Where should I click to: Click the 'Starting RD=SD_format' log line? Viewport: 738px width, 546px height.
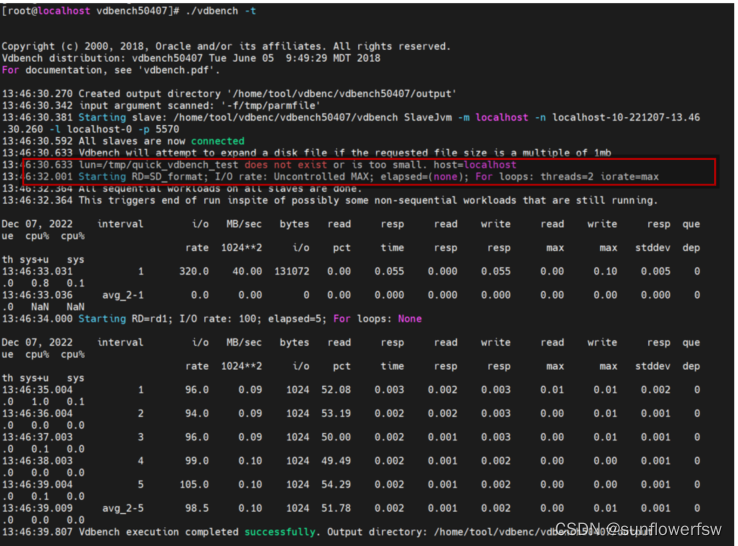(x=330, y=177)
